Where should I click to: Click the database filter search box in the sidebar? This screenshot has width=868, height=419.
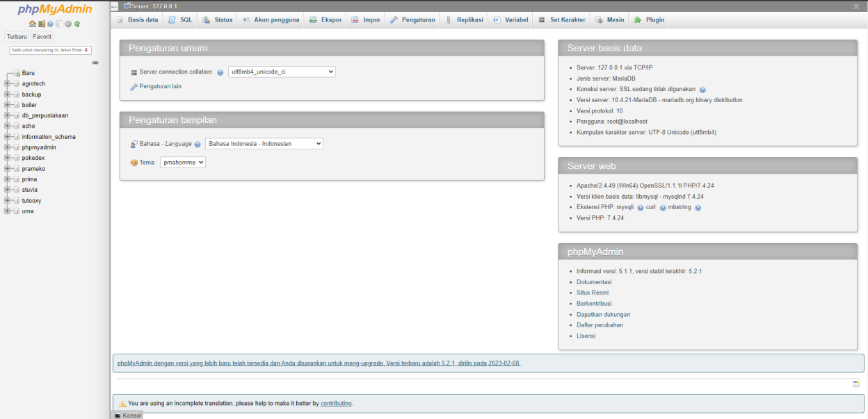coord(50,50)
